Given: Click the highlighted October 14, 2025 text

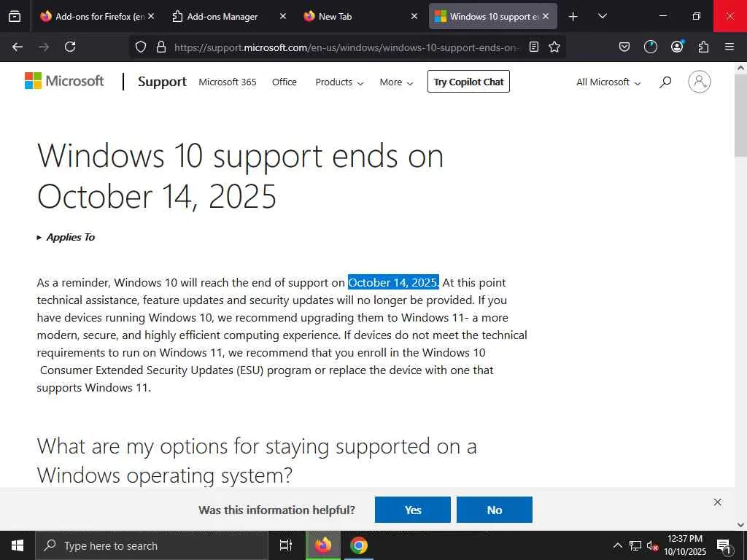Looking at the screenshot, I should 393,282.
